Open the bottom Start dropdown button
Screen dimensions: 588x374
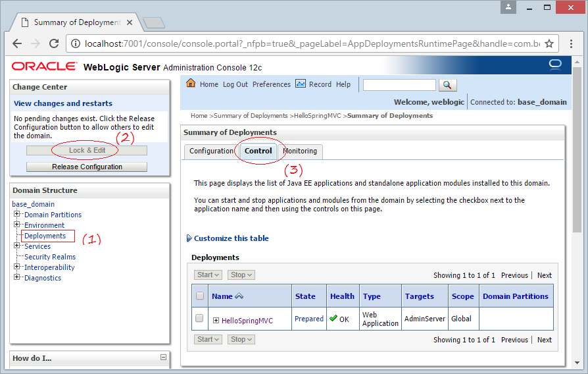click(208, 340)
